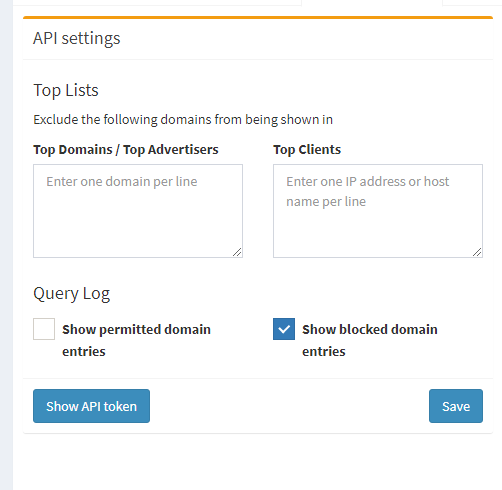Screen dimensions: 502x490
Task: Uncheck the Show blocked domain entries checkbox
Action: pos(284,329)
